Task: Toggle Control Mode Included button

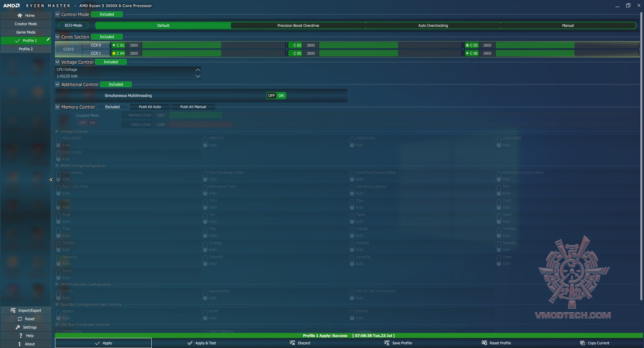Action: click(107, 14)
